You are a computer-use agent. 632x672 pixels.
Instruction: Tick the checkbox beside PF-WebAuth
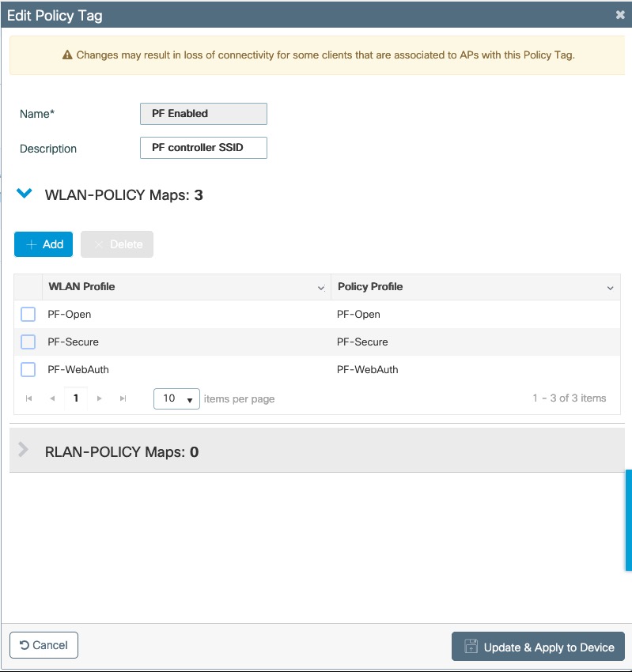click(28, 369)
